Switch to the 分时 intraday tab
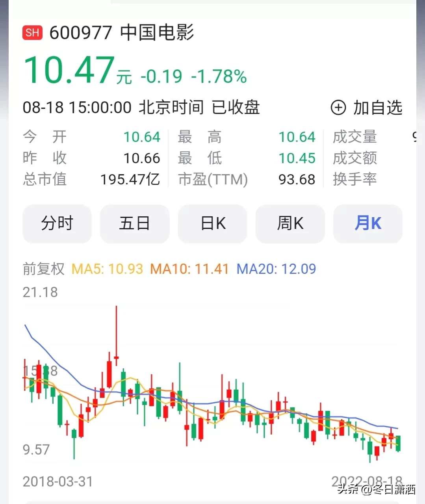Viewport: 425px width, 504px height. 57,223
